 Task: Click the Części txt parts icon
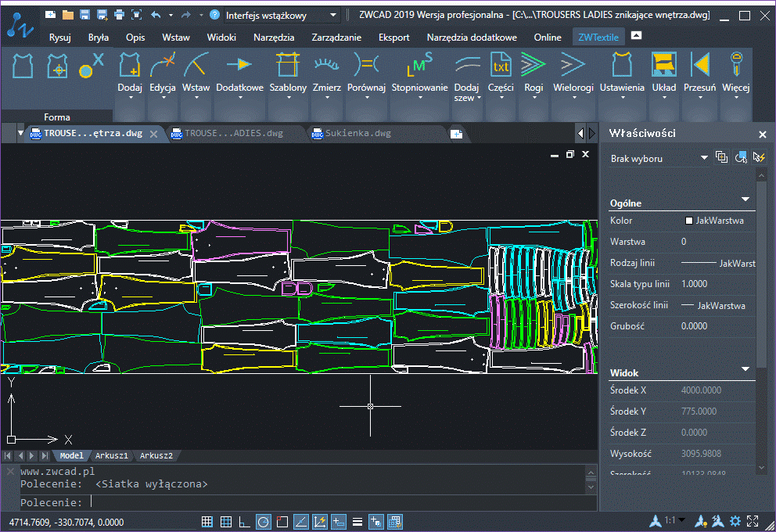[500, 66]
